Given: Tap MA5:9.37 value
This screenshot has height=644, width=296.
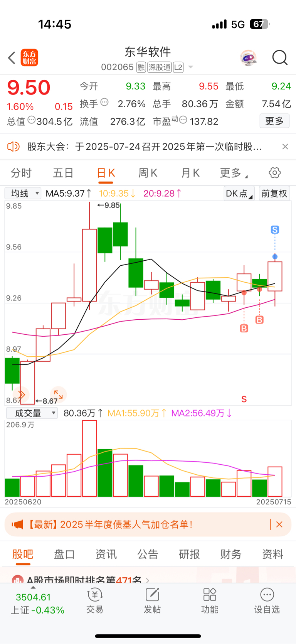Looking at the screenshot, I should point(69,193).
